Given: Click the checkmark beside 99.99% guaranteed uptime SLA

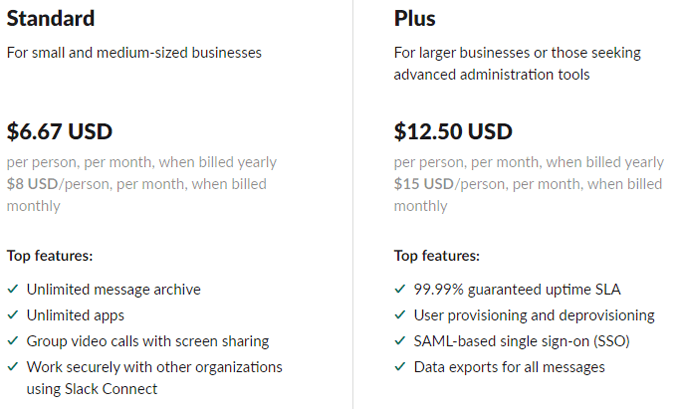Looking at the screenshot, I should coord(399,290).
